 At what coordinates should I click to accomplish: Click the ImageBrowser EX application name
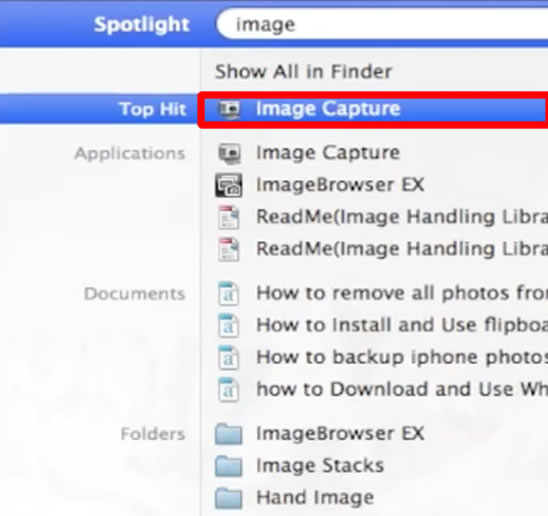pos(340,185)
